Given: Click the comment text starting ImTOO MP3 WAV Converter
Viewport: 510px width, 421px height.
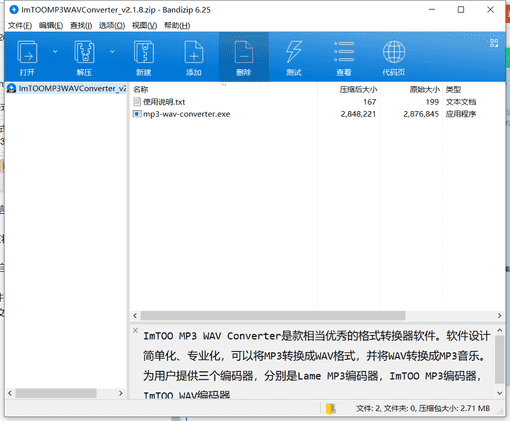Looking at the screenshot, I should (317, 365).
